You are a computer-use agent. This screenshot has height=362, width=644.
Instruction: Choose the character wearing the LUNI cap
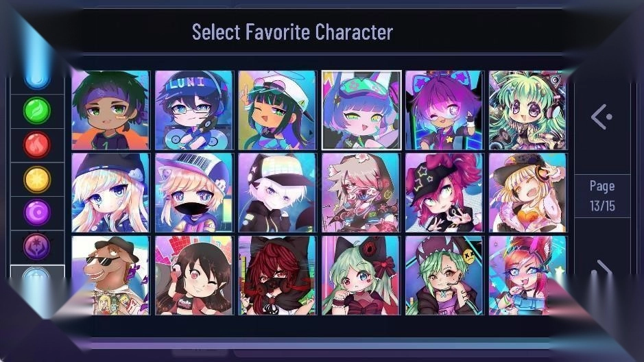(x=194, y=110)
